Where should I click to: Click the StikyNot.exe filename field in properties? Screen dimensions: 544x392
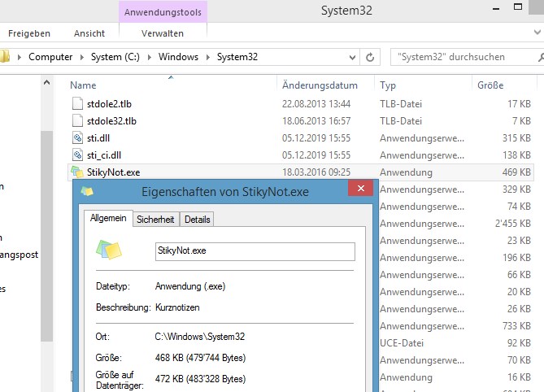pyautogui.click(x=255, y=251)
